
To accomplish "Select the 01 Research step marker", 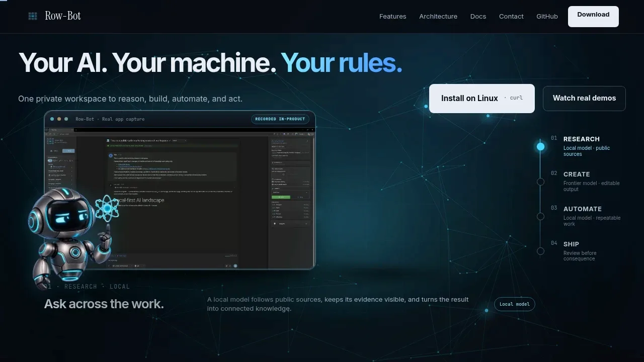I will (540, 146).
